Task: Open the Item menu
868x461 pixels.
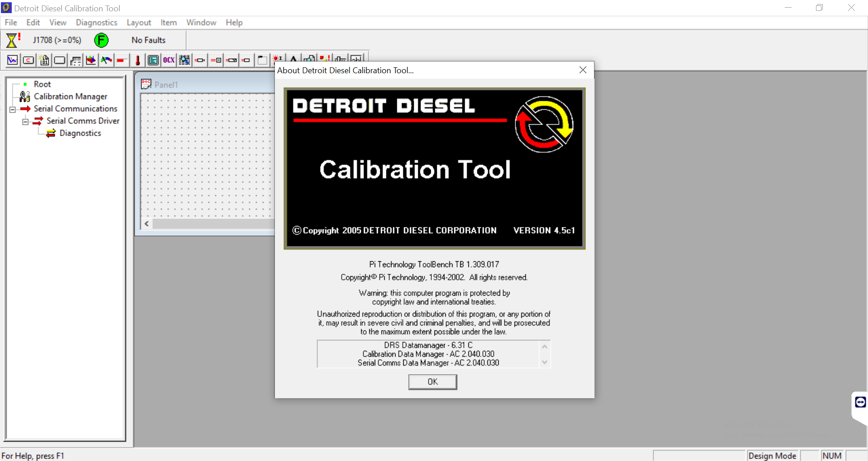Action: pyautogui.click(x=169, y=22)
